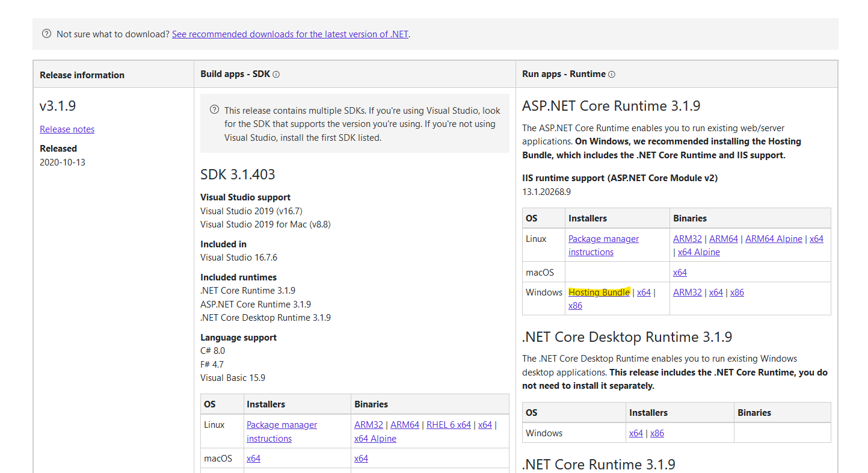Select the F# 4.7 language entry
Image resolution: width=868 pixels, height=473 pixels.
pos(212,365)
